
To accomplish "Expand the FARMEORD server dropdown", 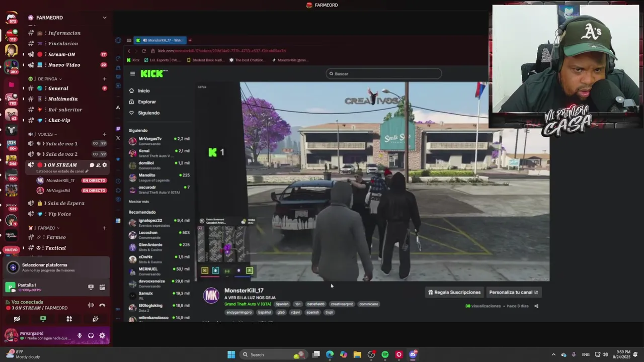I will click(x=105, y=18).
